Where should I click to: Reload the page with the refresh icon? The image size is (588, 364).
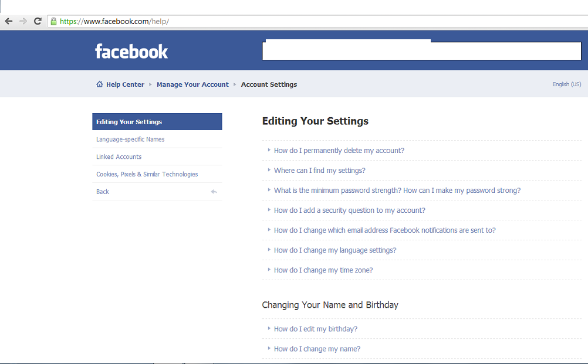coord(38,21)
